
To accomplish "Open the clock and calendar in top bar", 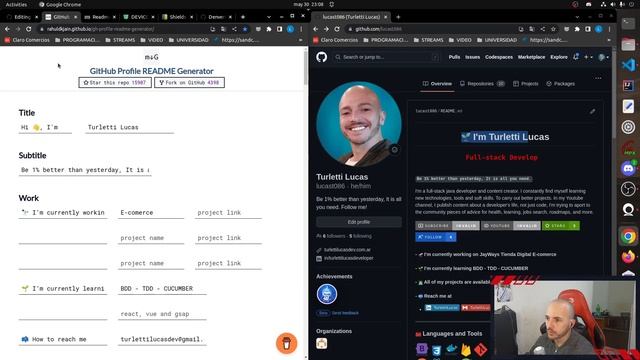I will point(309,4).
